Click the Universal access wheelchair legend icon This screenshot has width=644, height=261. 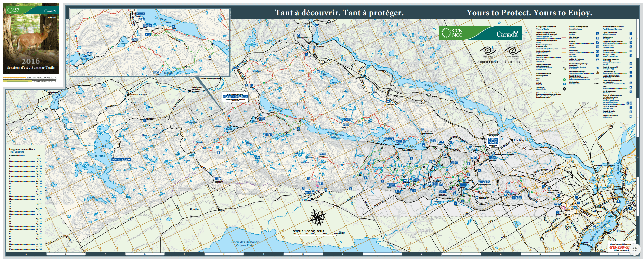tap(631, 47)
